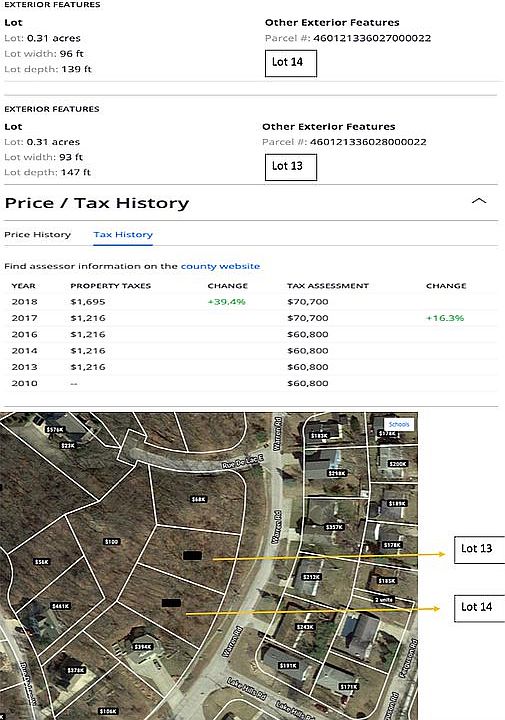The width and height of the screenshot is (505, 720).
Task: Select the redacted marker on Lot 13 parcel
Action: 192,556
